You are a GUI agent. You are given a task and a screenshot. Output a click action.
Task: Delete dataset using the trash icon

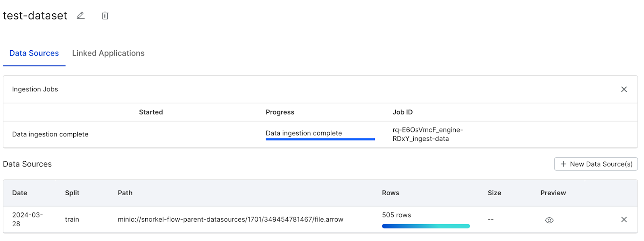point(105,15)
